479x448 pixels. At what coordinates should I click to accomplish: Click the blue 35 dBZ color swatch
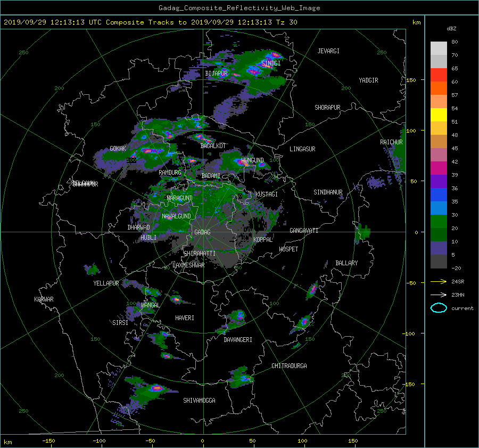coord(439,194)
